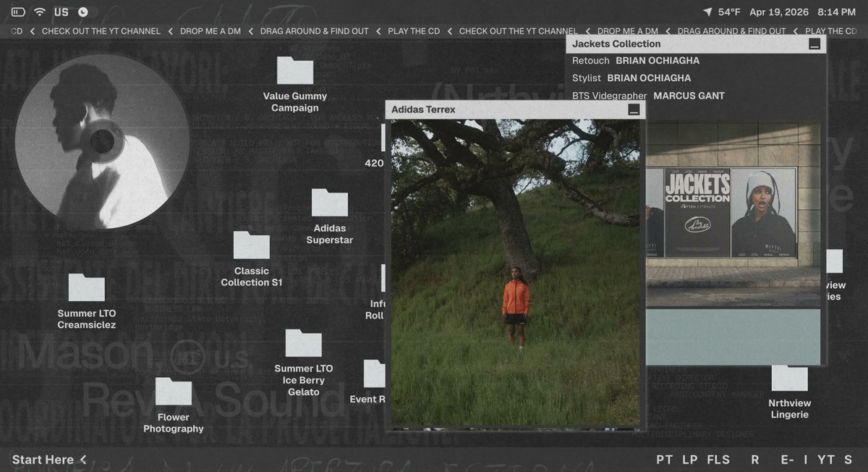Click the 54°F temperature readout
The image size is (868, 472).
729,12
